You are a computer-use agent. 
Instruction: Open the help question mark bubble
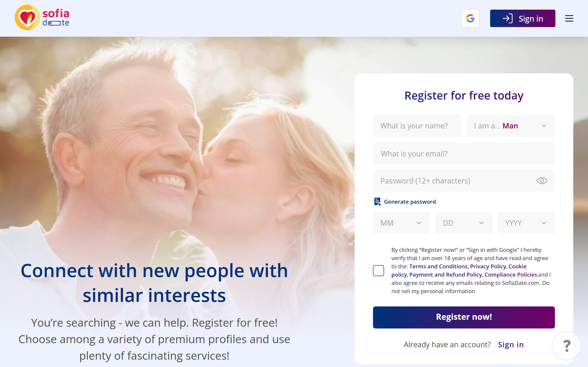(x=567, y=345)
